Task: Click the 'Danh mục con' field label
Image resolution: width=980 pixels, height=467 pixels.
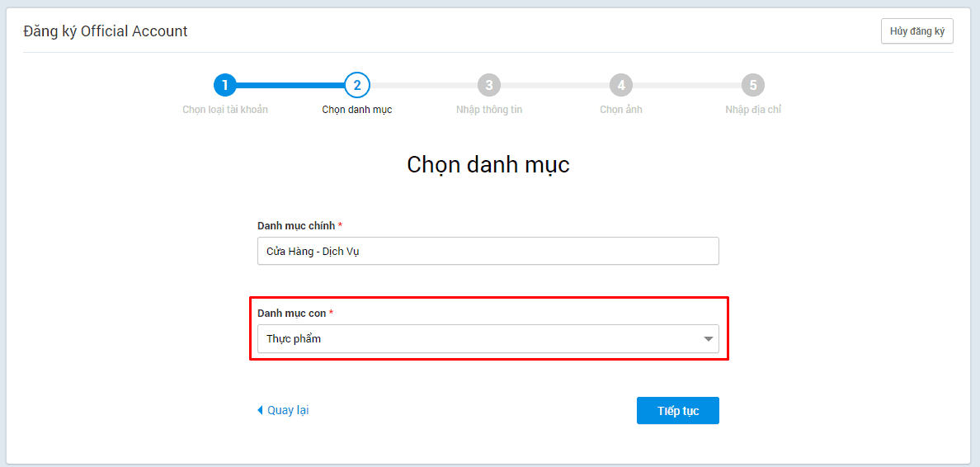Action: [x=292, y=314]
